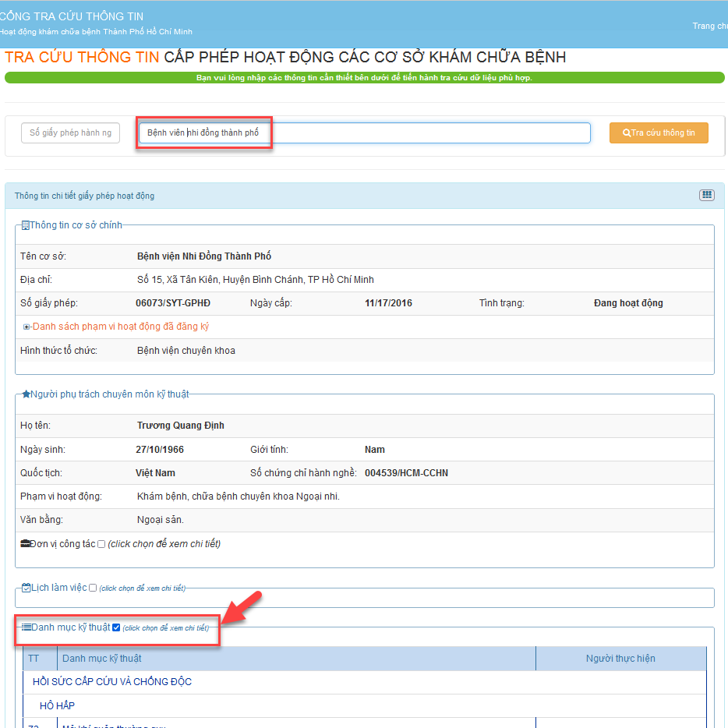Image resolution: width=728 pixels, height=728 pixels.
Task: Click the grid view icon in panel header
Action: 706,195
